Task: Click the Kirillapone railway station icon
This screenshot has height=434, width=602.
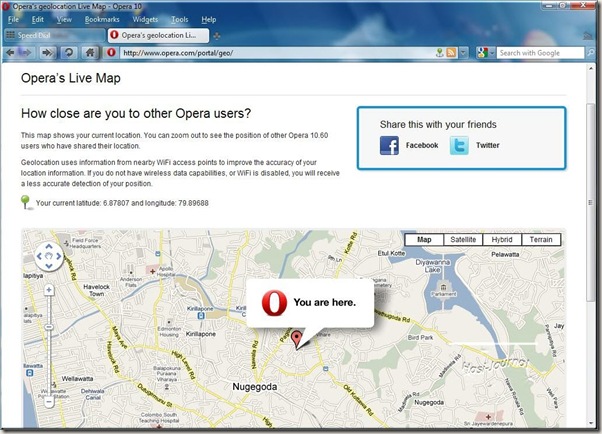Action: point(200,316)
